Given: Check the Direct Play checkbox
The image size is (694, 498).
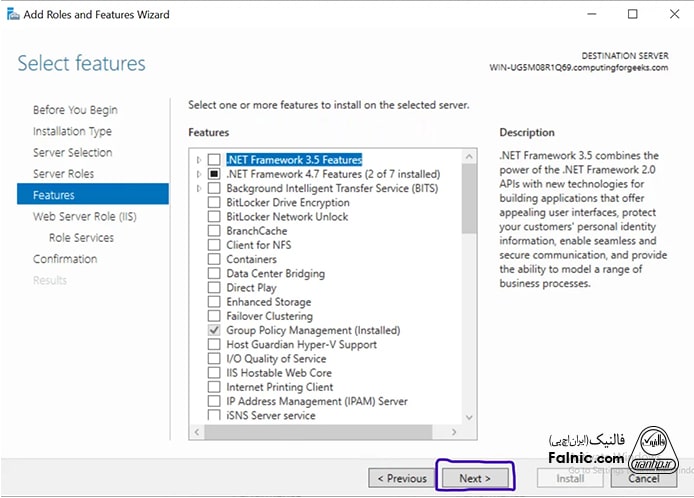Looking at the screenshot, I should (214, 288).
